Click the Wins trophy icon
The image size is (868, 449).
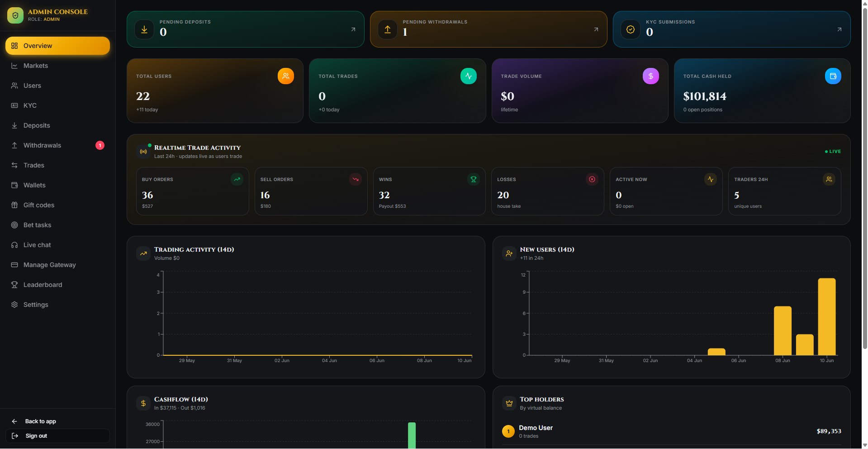click(x=474, y=179)
